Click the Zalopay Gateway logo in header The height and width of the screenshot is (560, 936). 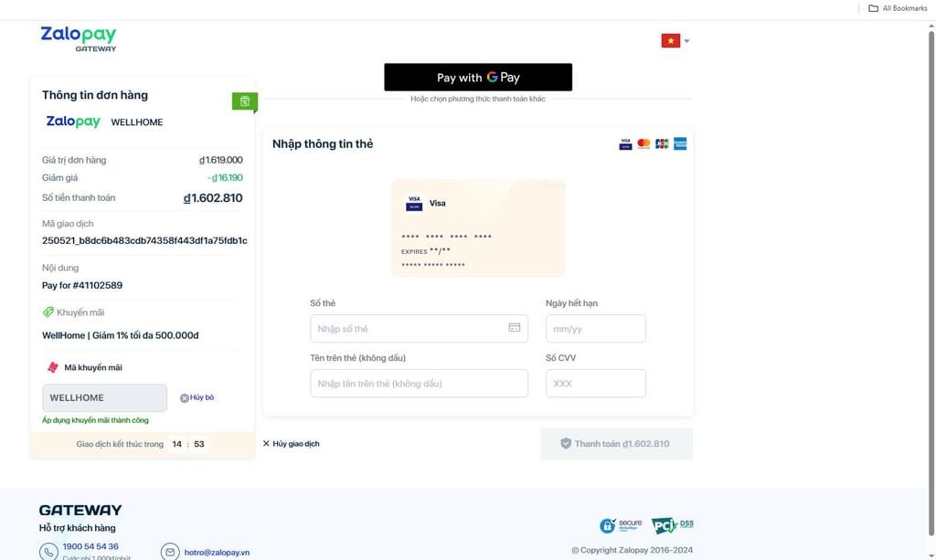(x=79, y=38)
